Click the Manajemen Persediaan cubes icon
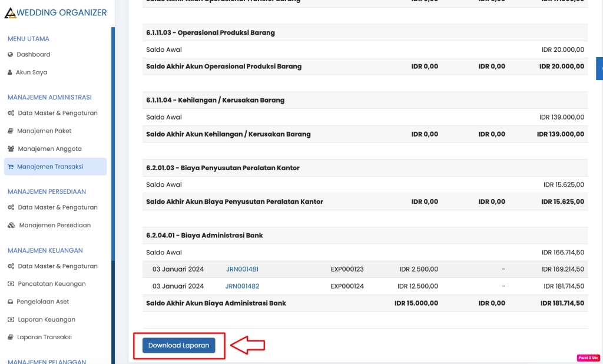 click(11, 226)
